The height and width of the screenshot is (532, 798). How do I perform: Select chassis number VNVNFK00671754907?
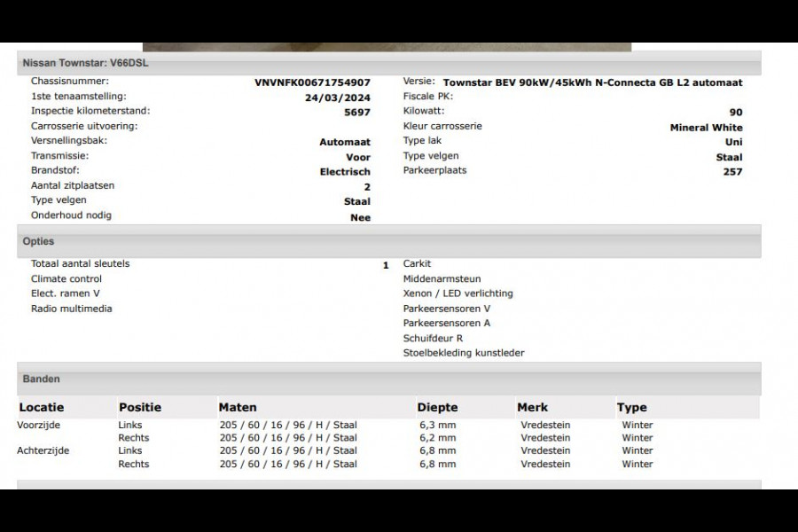312,82
